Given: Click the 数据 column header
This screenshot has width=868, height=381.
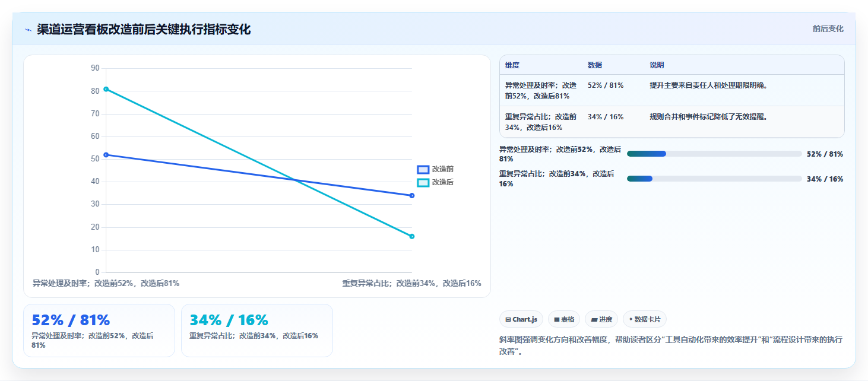Looking at the screenshot, I should pos(595,65).
